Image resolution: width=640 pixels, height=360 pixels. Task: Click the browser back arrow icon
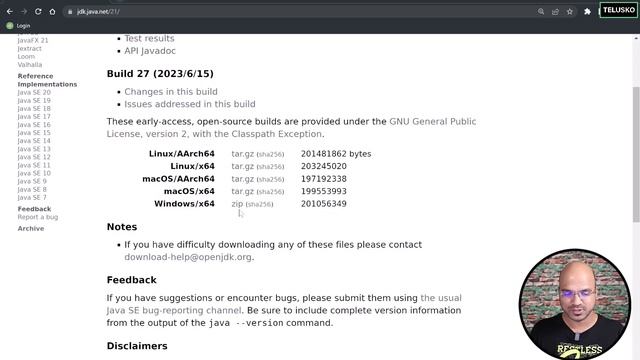click(10, 11)
